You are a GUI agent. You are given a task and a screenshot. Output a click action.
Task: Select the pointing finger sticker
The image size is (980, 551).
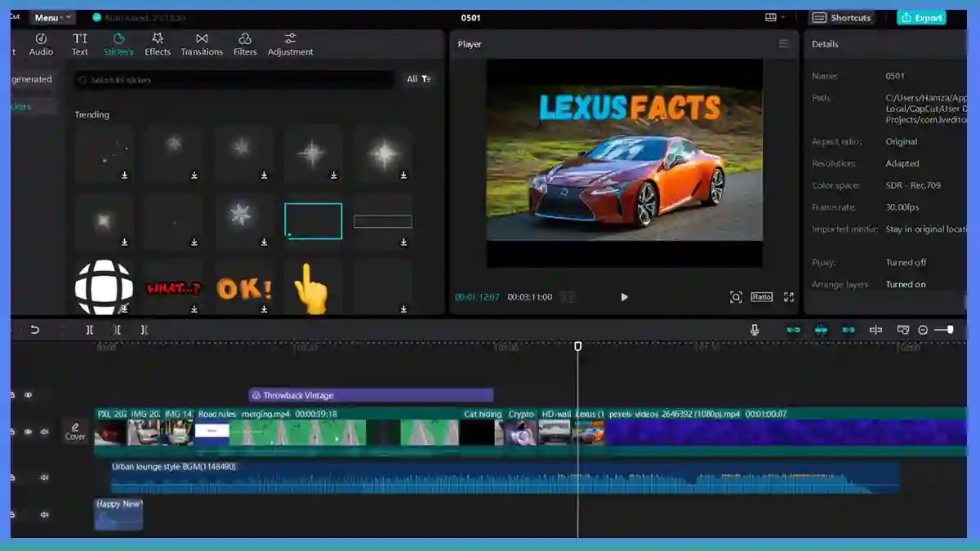[310, 288]
